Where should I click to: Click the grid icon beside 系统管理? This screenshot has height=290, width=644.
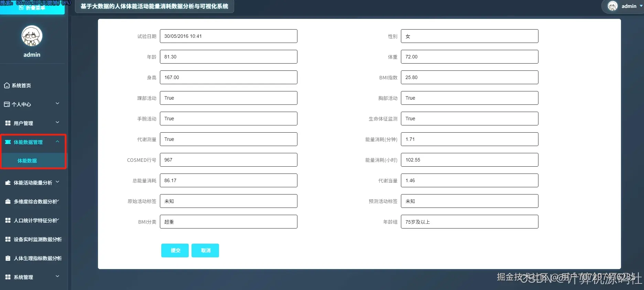pos(8,277)
